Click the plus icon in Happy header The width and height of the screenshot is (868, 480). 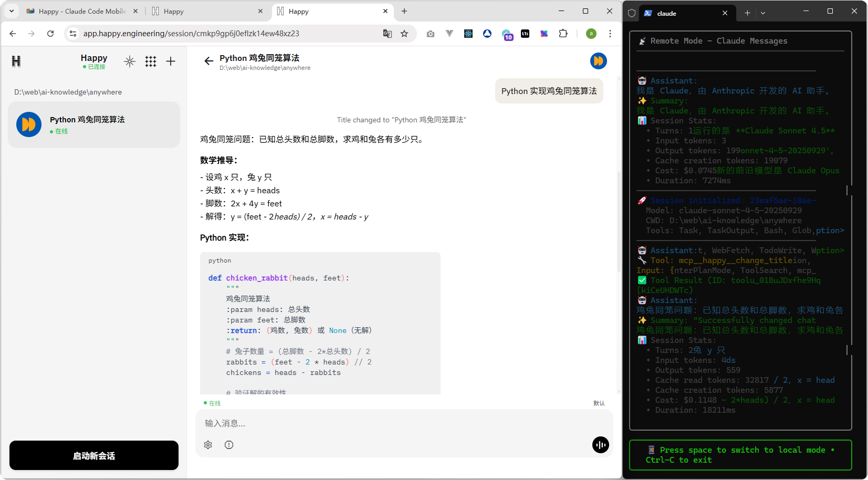click(x=171, y=61)
